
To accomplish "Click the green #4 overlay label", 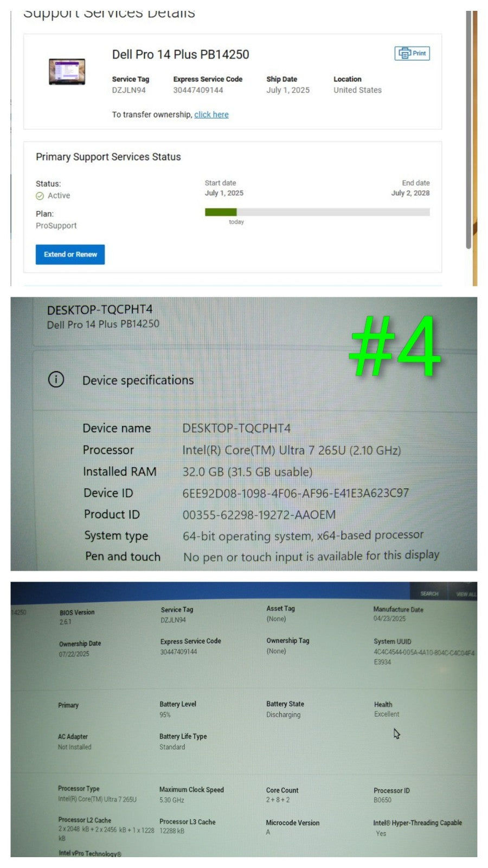I will (x=395, y=347).
